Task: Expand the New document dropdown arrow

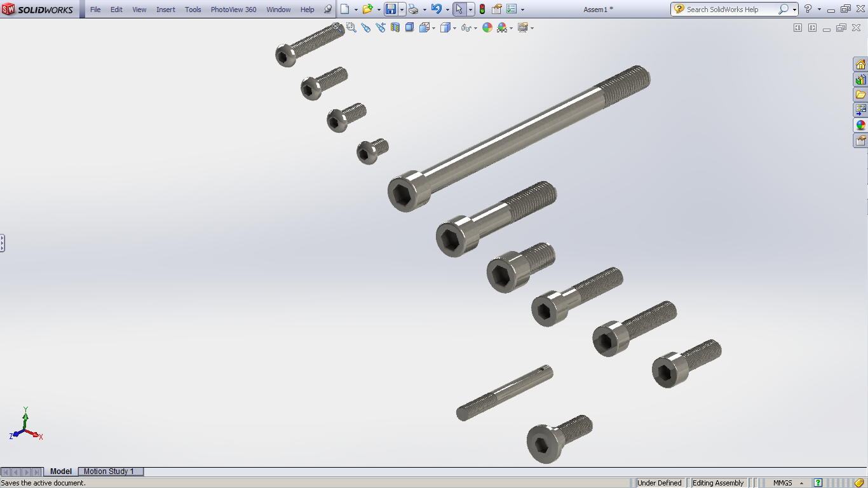Action: 356,10
